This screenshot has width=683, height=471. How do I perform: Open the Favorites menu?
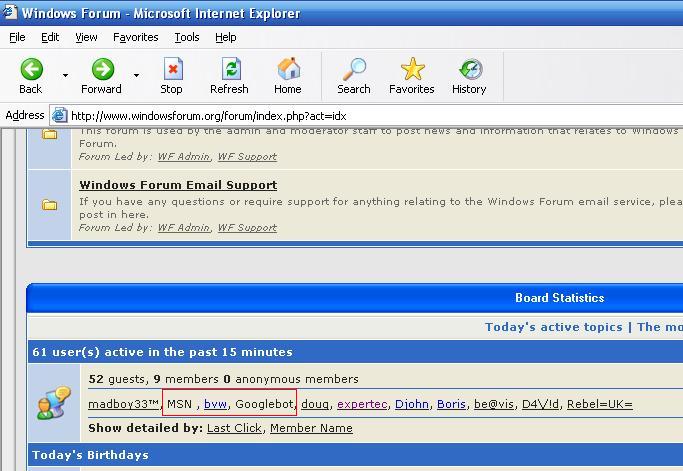click(135, 37)
